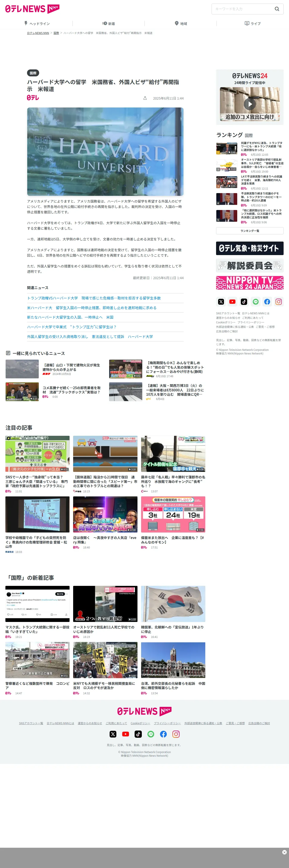Open the 解説委員会 banner

(x=250, y=265)
